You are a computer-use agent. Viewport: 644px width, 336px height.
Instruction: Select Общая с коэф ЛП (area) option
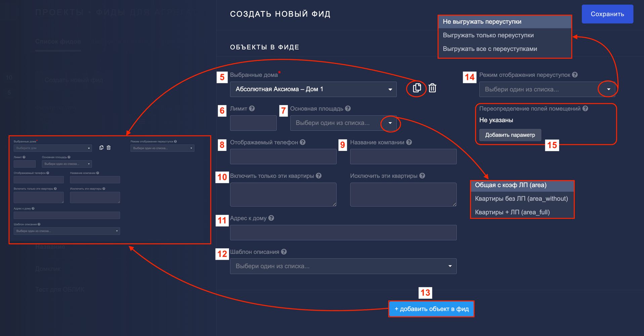[522, 185]
